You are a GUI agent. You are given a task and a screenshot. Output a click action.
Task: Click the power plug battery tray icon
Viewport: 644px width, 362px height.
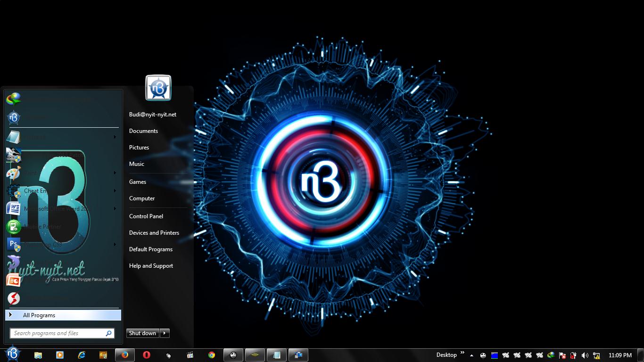coord(574,355)
